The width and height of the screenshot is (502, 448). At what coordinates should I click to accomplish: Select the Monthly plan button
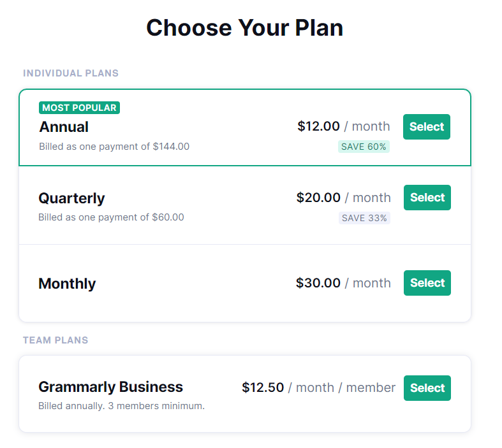pyautogui.click(x=427, y=283)
